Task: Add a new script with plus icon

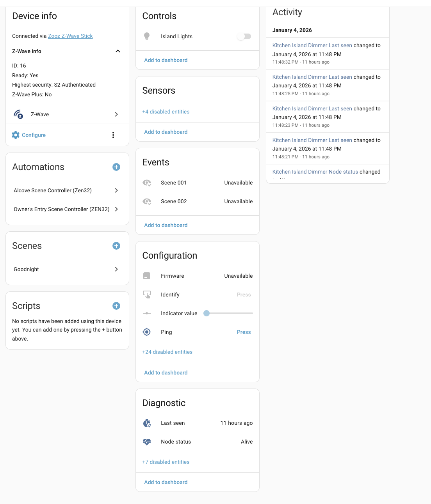Action: coord(116,306)
